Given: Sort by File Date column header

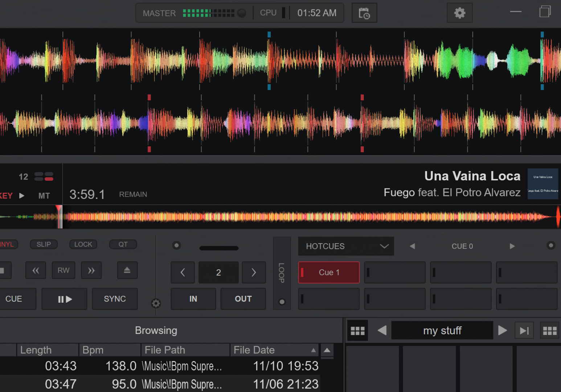Looking at the screenshot, I should click(275, 350).
